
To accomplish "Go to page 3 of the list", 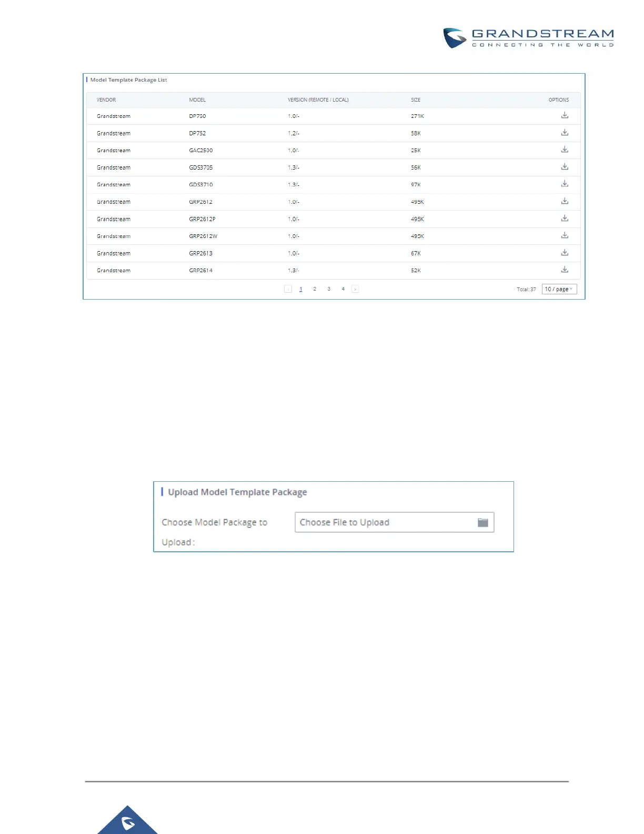I will [329, 289].
